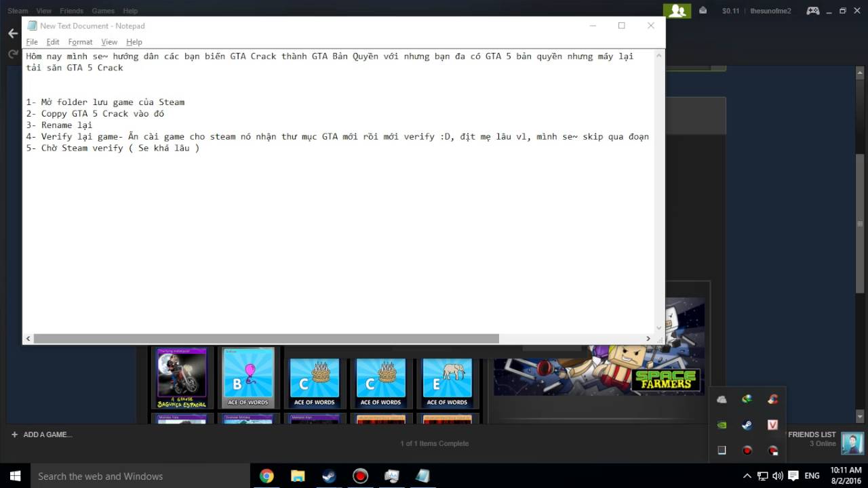Click Notepad vertical scrollbar down arrow
The image size is (868, 488).
[x=658, y=327]
